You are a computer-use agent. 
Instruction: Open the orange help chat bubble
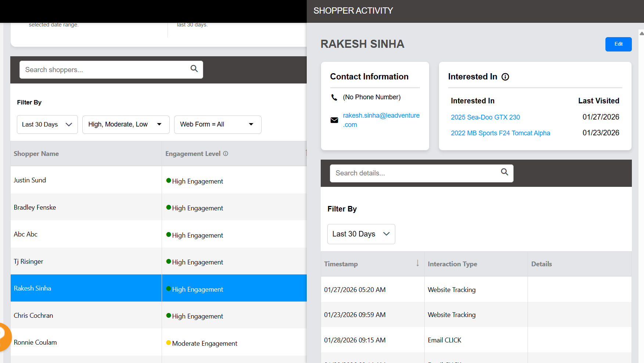tap(4, 337)
